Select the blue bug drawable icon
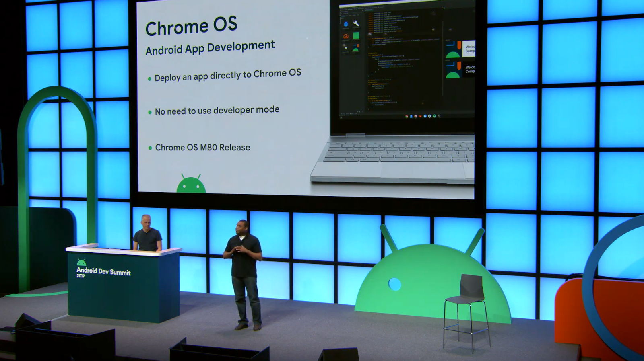644x361 pixels. coord(346,24)
